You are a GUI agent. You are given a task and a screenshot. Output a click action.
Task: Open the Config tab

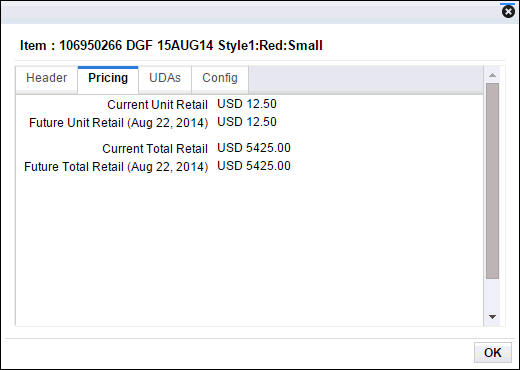[x=220, y=79]
